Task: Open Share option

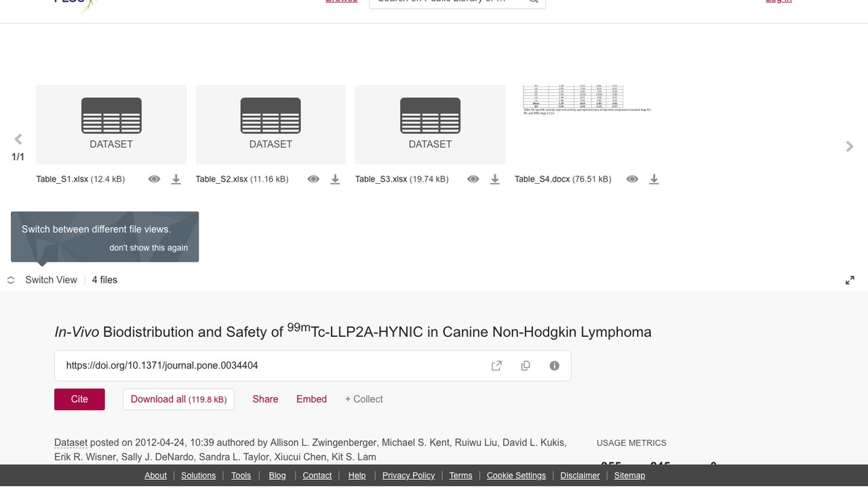Action: click(x=265, y=399)
